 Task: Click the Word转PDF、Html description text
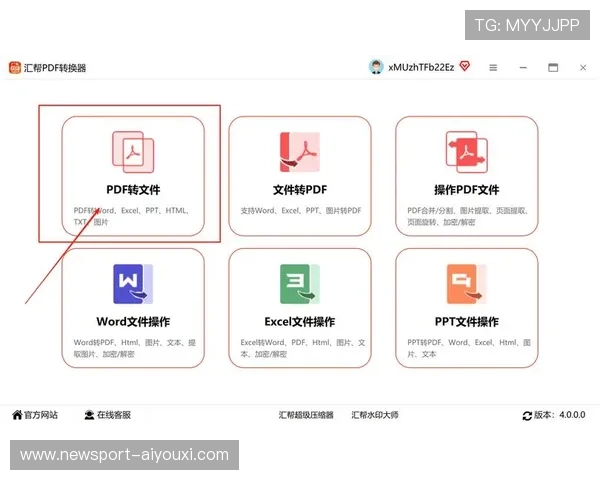(x=134, y=348)
